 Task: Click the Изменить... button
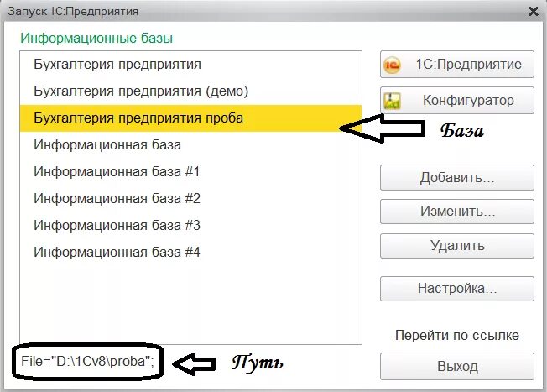click(457, 212)
